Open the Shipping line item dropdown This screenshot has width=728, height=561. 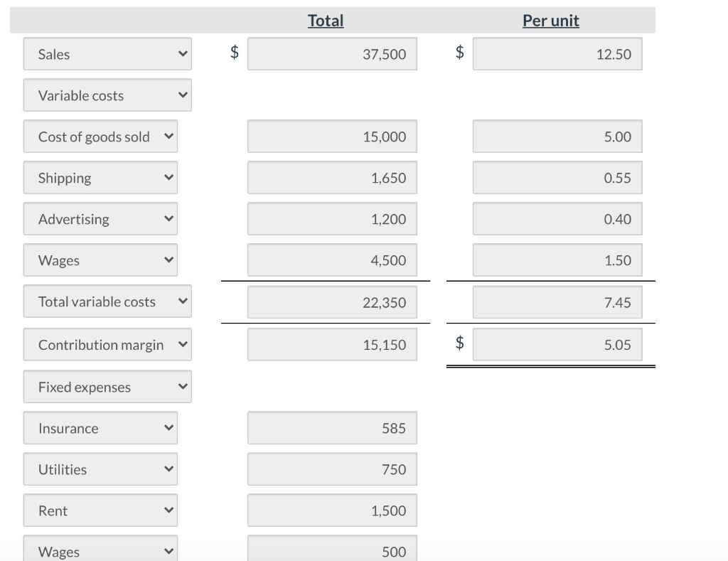[x=100, y=177]
